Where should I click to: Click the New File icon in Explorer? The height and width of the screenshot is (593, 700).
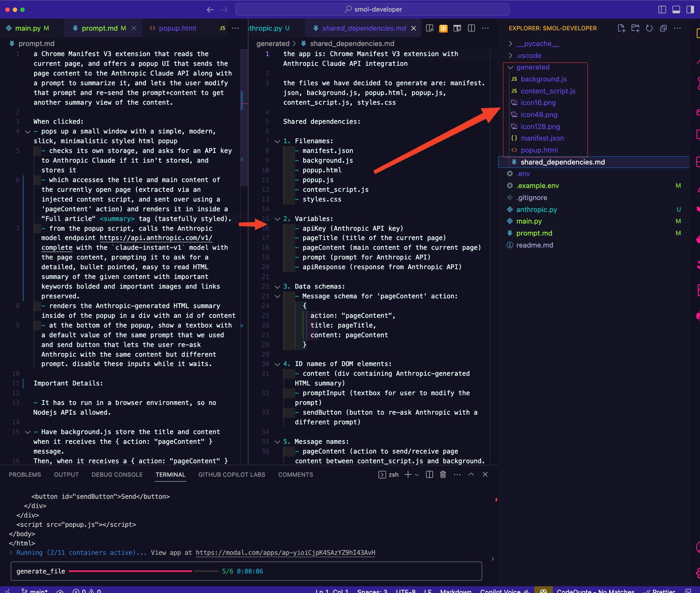coord(621,28)
